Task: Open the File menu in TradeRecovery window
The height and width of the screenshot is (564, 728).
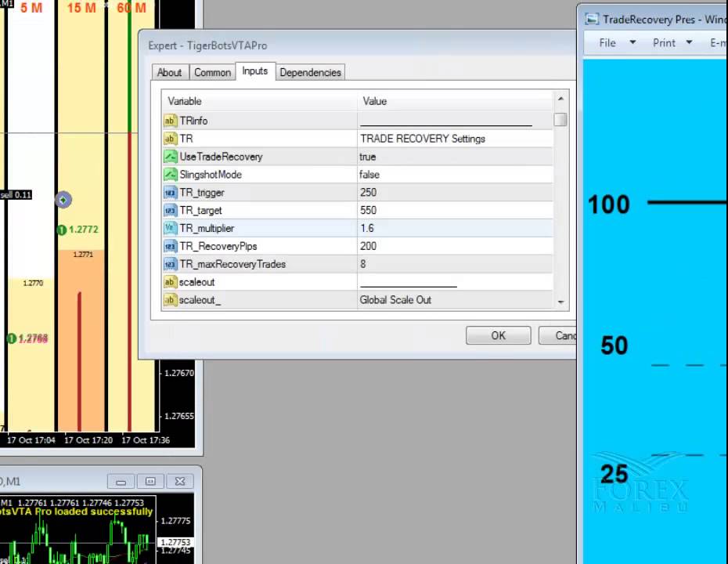Action: pos(607,43)
